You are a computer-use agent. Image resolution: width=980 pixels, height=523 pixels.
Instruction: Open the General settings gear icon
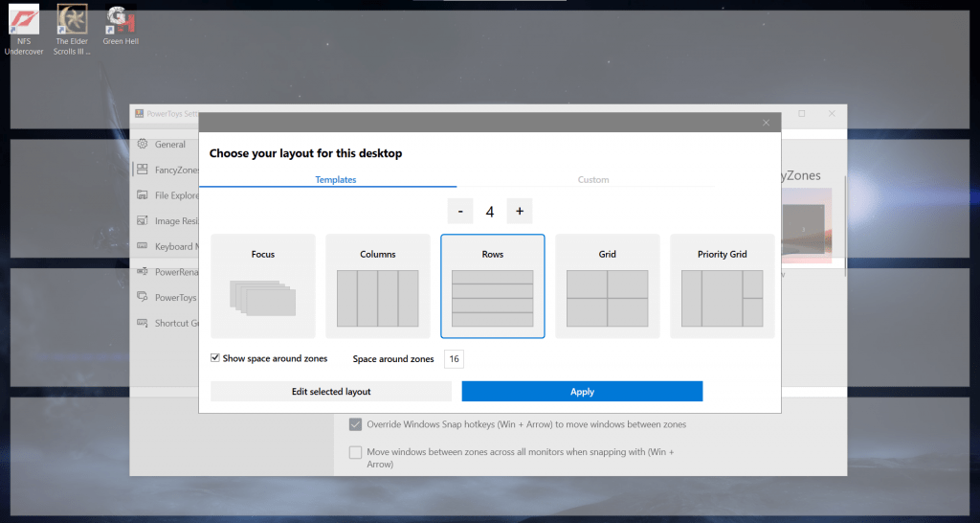tap(142, 145)
